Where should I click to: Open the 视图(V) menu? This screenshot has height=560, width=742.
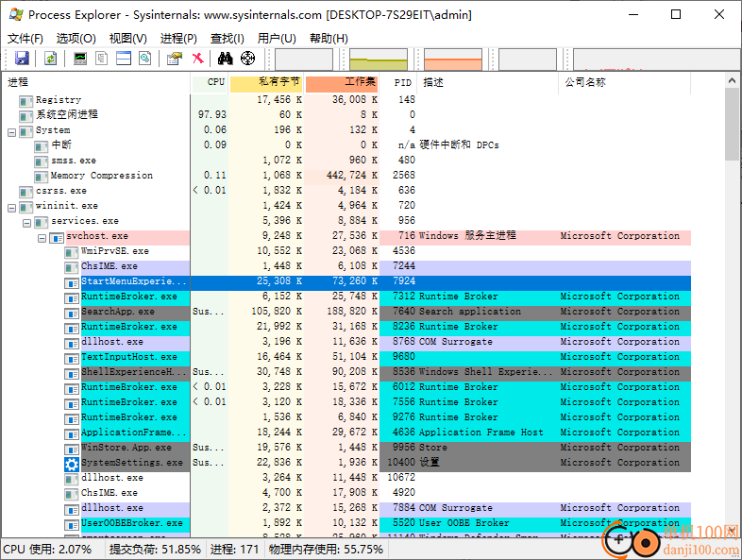point(127,39)
